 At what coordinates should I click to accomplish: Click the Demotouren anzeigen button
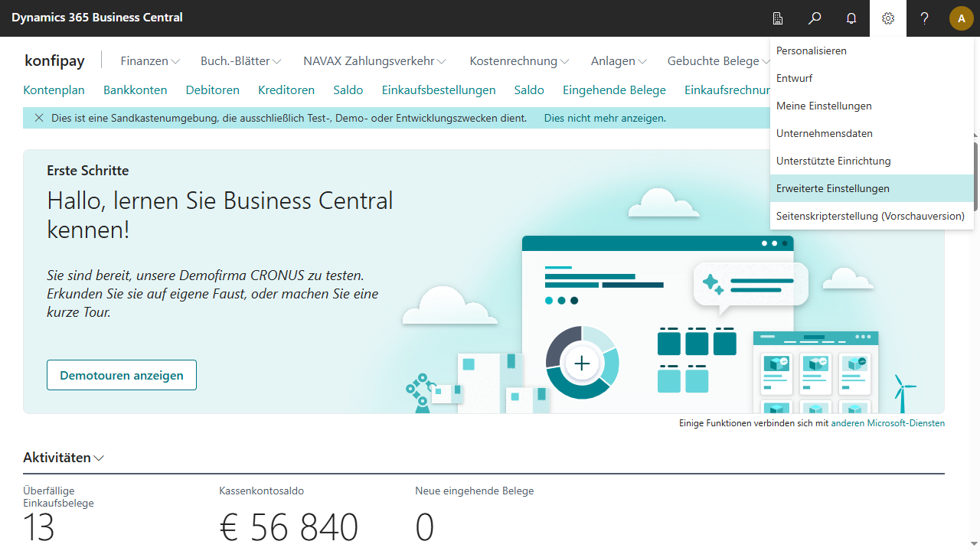[x=122, y=375]
